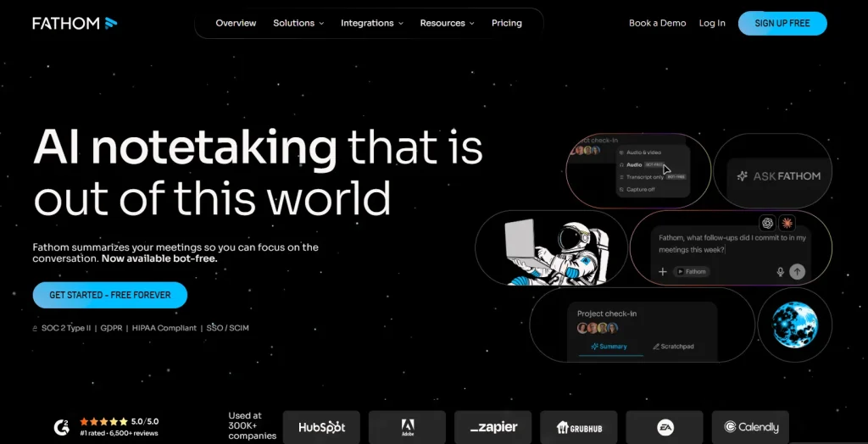Click 'Now available bot-free.' text
The width and height of the screenshot is (868, 444).
(159, 258)
